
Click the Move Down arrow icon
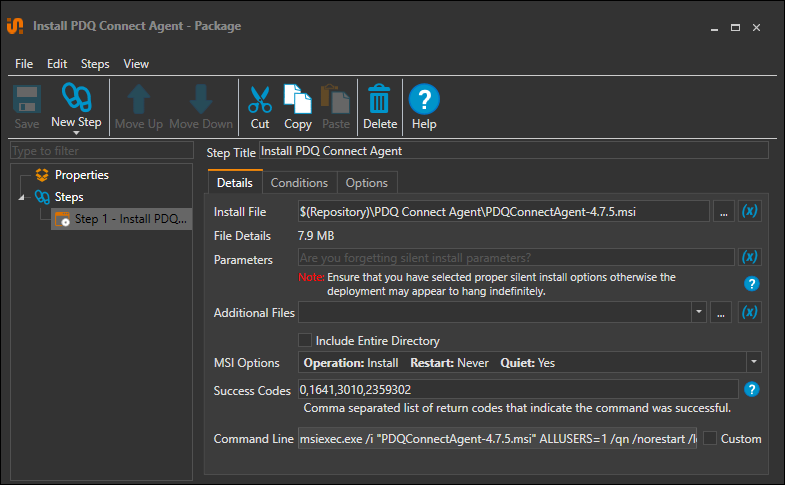[201, 99]
